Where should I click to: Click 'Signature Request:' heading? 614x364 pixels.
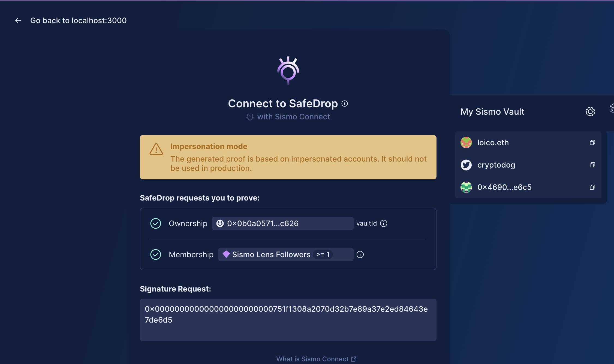tap(175, 289)
